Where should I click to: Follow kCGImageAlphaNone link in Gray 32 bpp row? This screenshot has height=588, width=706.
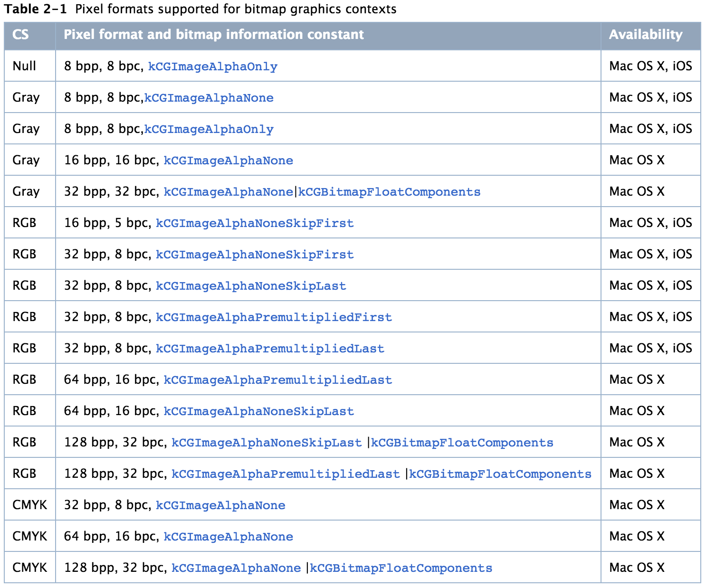pos(229,192)
